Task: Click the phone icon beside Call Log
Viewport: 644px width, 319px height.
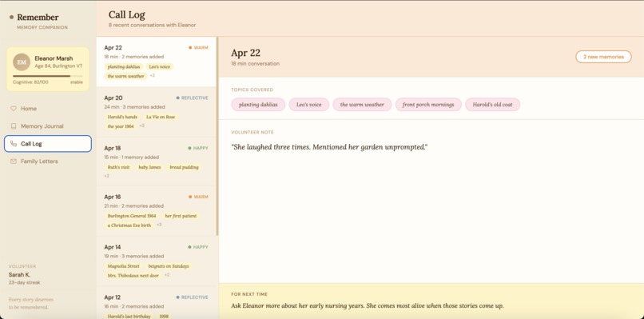Action: click(14, 144)
